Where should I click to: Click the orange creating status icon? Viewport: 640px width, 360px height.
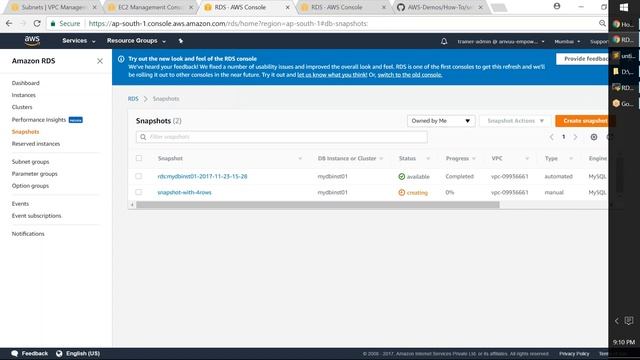pos(402,192)
